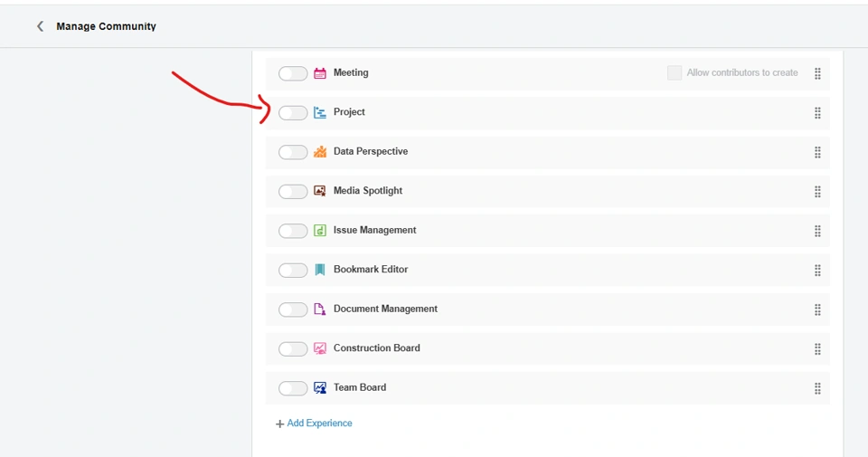Click the Meeting calendar icon
The height and width of the screenshot is (457, 868).
(320, 73)
